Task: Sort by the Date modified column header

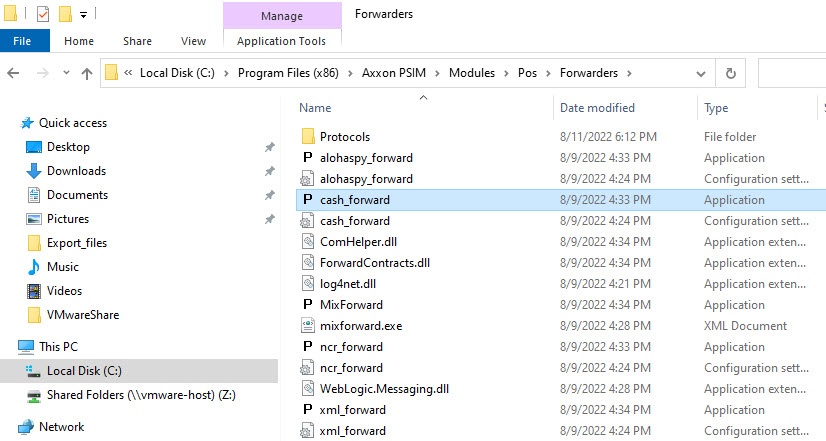Action: point(597,108)
